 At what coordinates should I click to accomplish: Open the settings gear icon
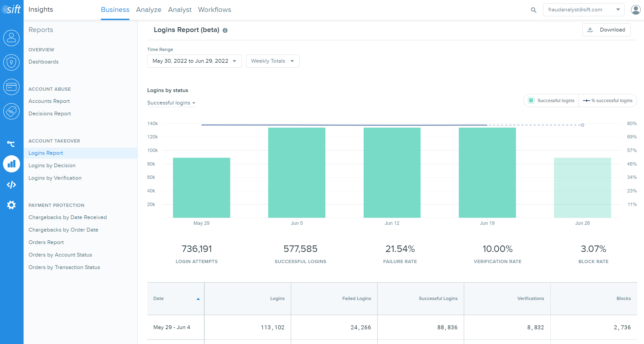pyautogui.click(x=11, y=205)
